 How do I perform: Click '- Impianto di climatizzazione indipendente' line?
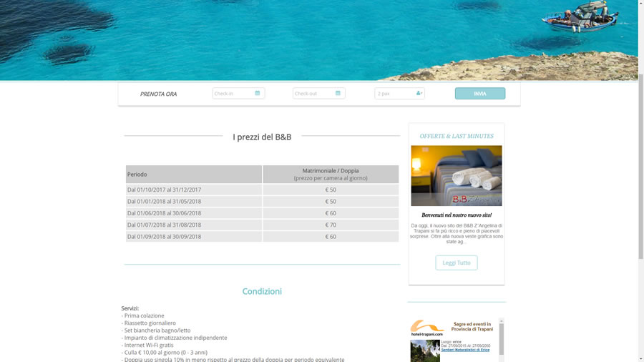tap(174, 338)
